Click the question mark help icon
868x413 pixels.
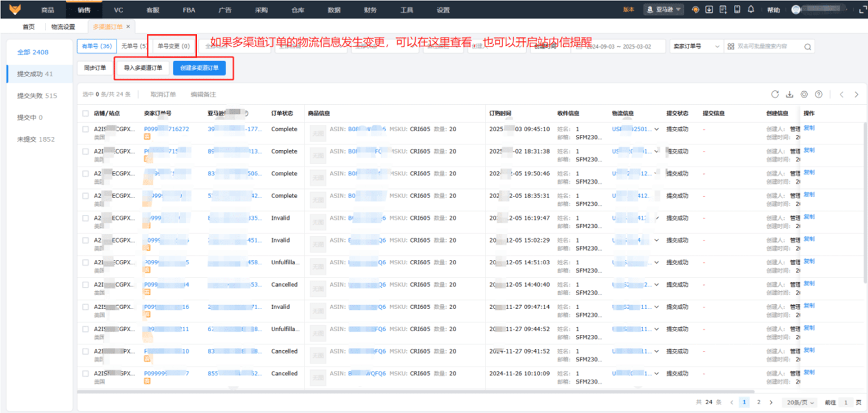pyautogui.click(x=818, y=94)
